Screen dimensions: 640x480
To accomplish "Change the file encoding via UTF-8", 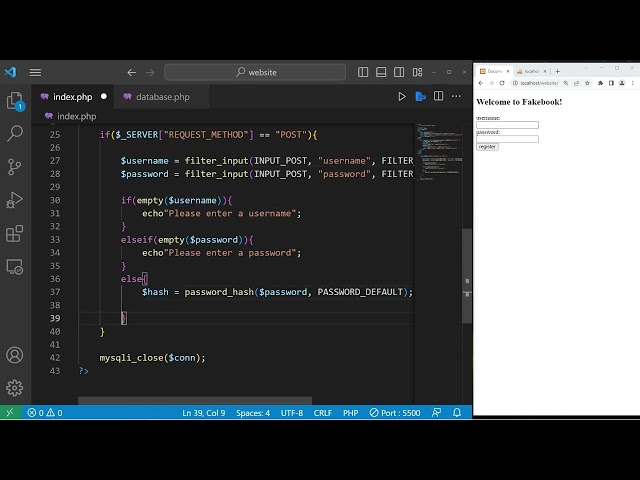I will point(291,413).
